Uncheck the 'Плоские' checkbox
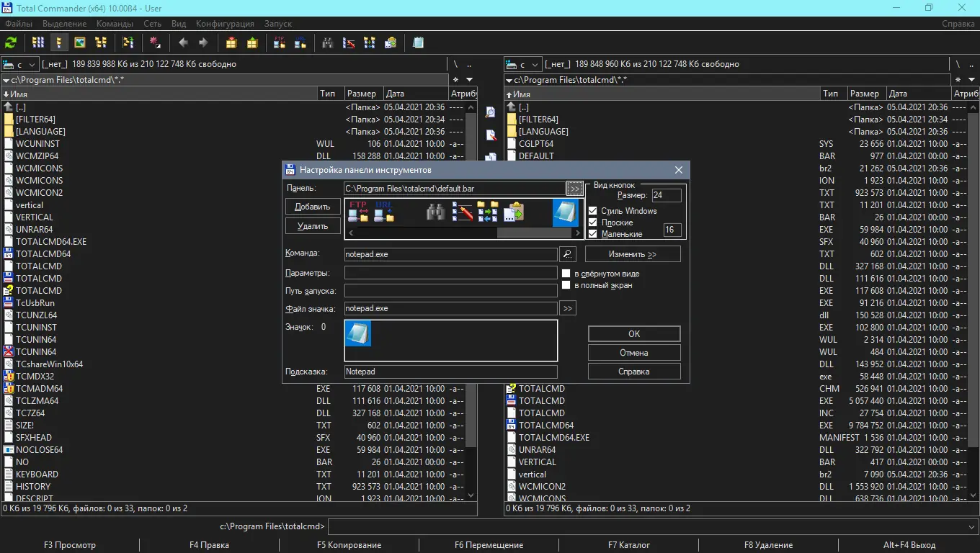This screenshot has width=980, height=553. pos(593,222)
